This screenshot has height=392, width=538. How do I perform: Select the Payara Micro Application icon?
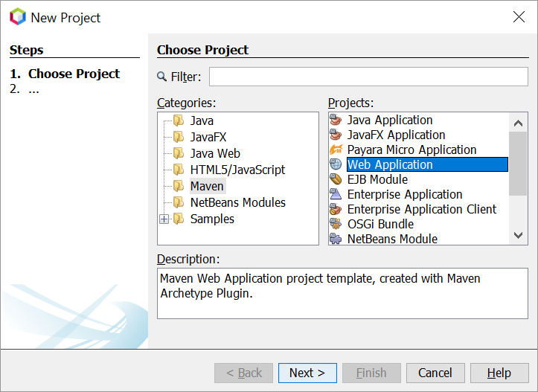coord(336,150)
